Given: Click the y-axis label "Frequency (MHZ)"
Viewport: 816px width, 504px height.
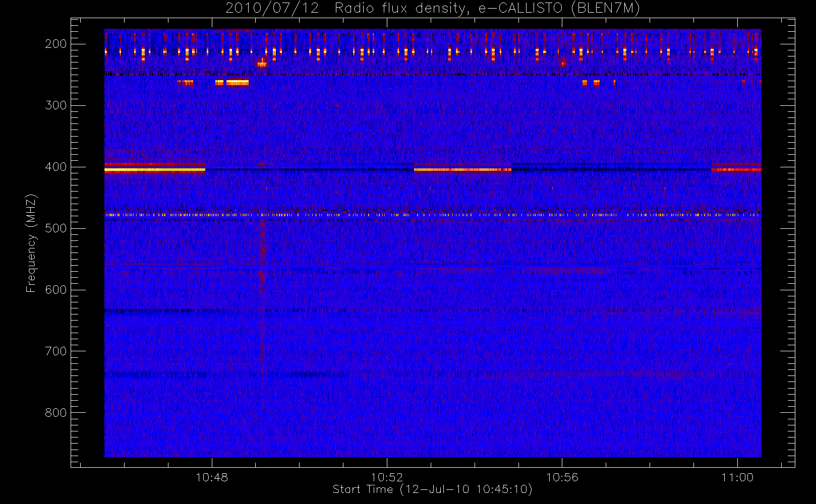Looking at the screenshot, I should 31,243.
